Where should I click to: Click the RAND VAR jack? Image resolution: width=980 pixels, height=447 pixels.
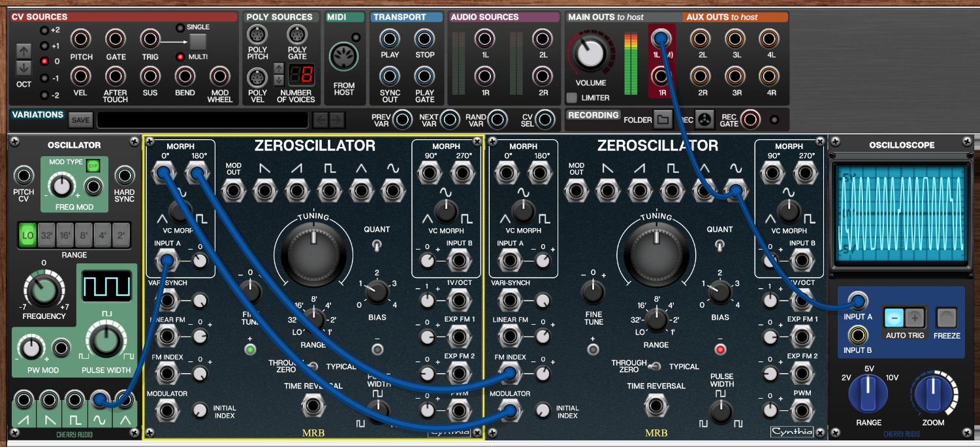[x=496, y=120]
